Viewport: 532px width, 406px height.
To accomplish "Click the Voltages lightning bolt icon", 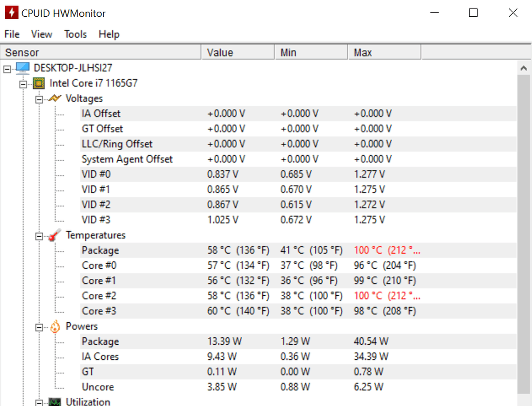I will click(x=55, y=98).
